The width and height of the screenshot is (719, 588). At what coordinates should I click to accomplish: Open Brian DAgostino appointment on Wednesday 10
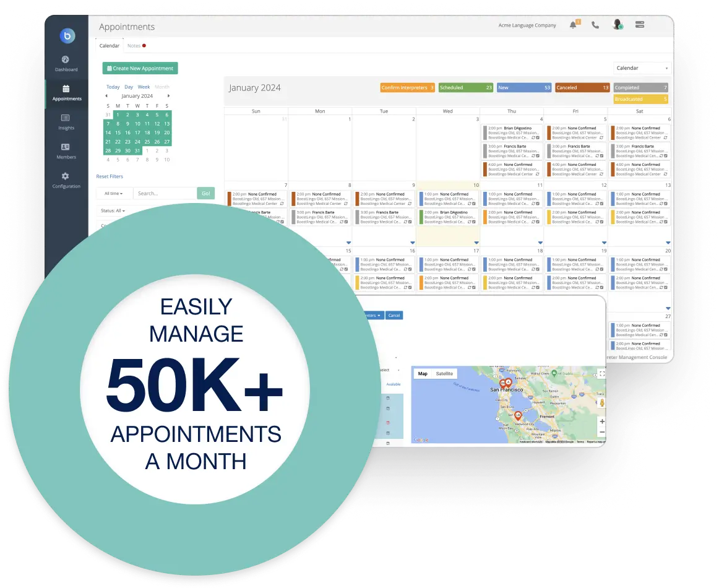click(x=448, y=217)
